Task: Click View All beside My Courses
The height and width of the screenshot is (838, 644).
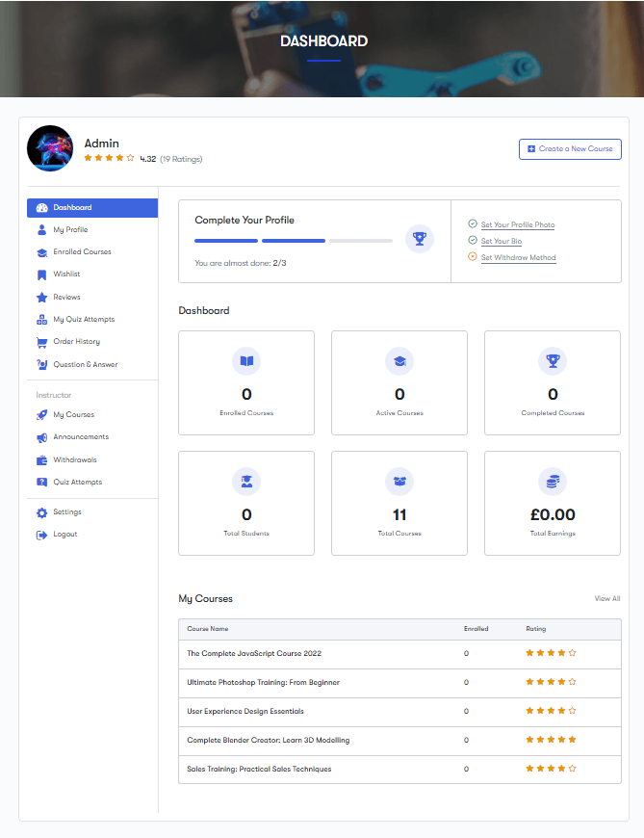Action: pos(606,599)
